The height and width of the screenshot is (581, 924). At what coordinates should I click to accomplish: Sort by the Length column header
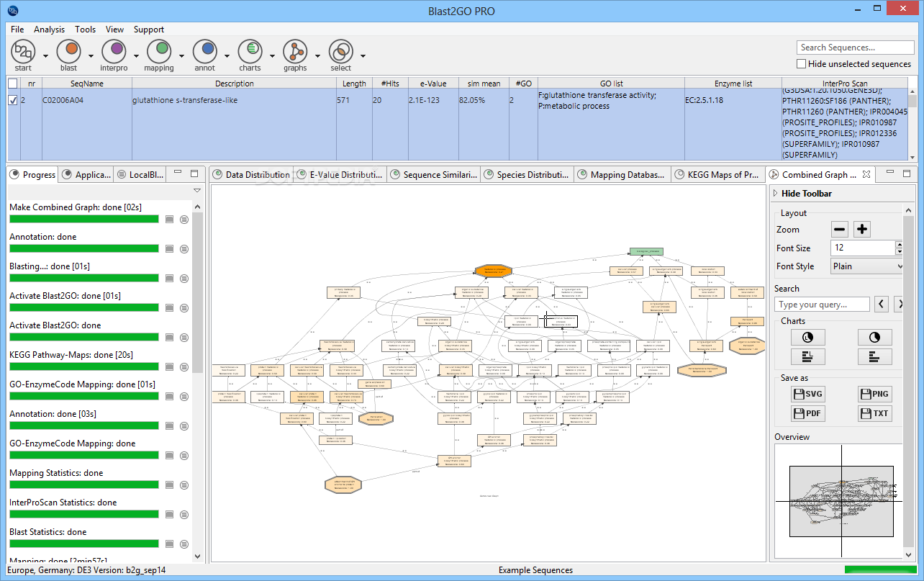[354, 84]
